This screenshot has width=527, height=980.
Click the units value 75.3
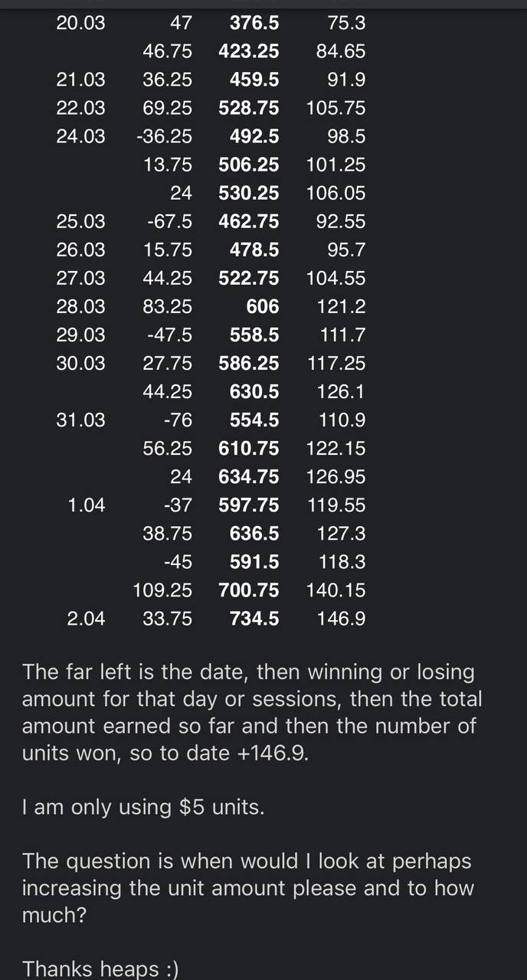tap(346, 24)
